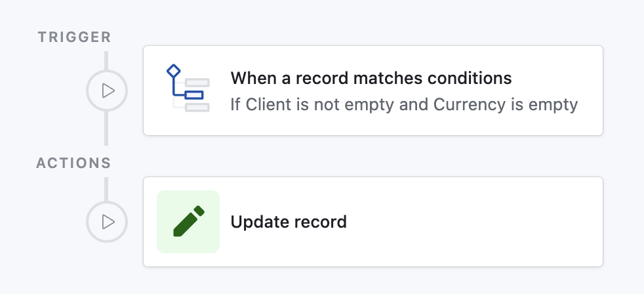Click the line segment above trigger play button
Screen dimensions: 644x294
(x=106, y=59)
